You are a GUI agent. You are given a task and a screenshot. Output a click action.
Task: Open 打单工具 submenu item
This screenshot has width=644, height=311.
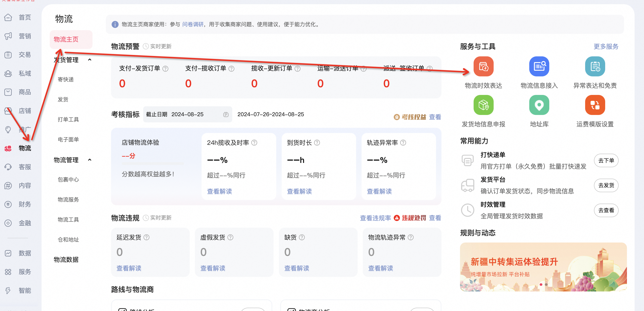68,119
